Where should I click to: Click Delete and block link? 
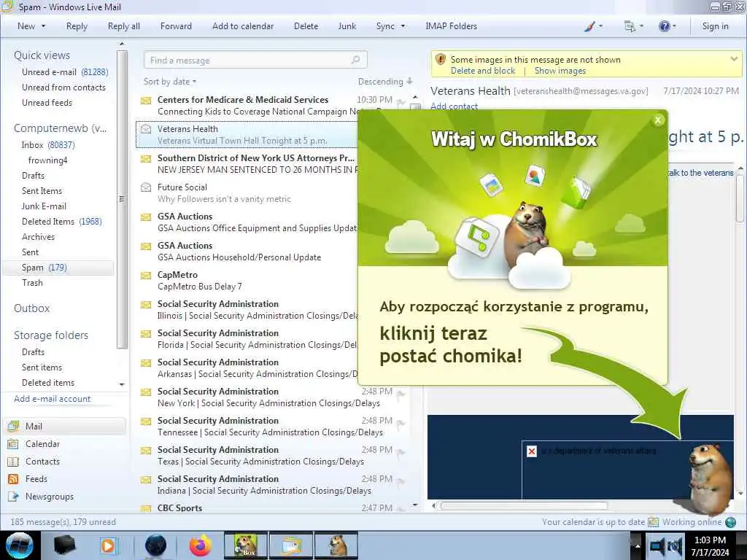click(483, 71)
